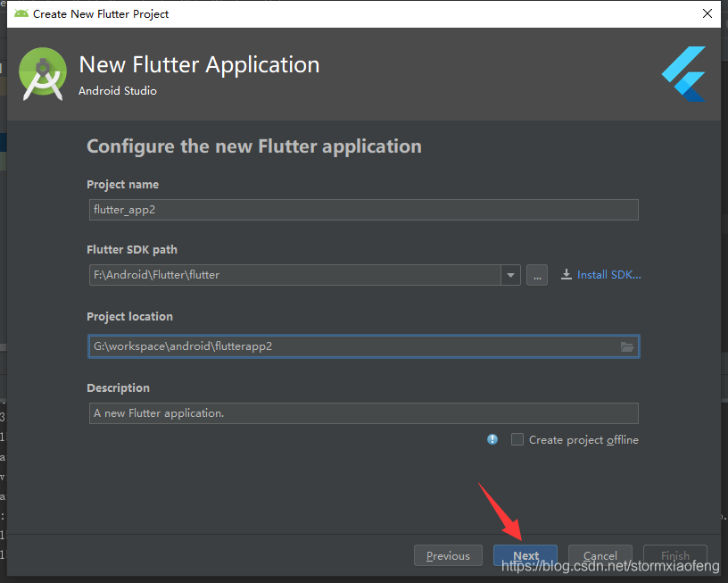
Task: Click the Project location label
Action: [129, 316]
